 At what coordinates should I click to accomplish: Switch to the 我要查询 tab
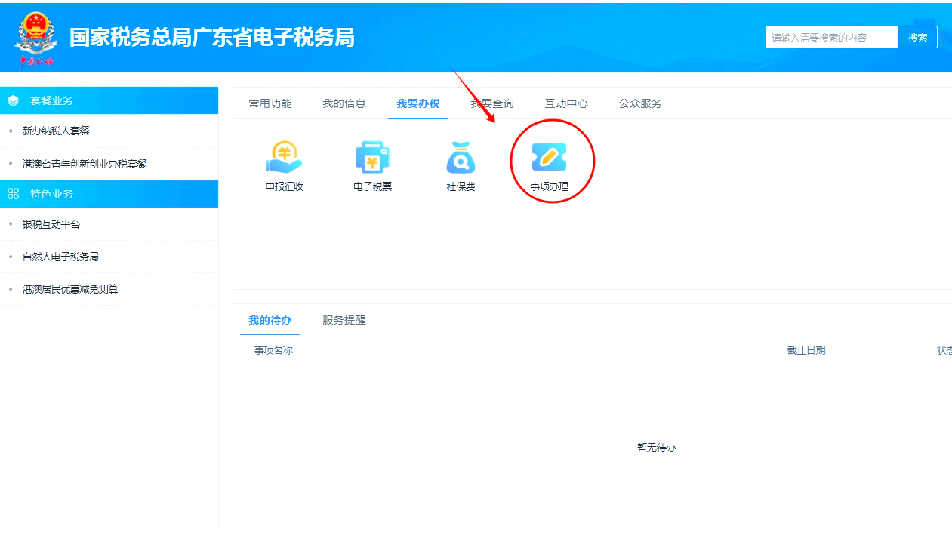[492, 103]
